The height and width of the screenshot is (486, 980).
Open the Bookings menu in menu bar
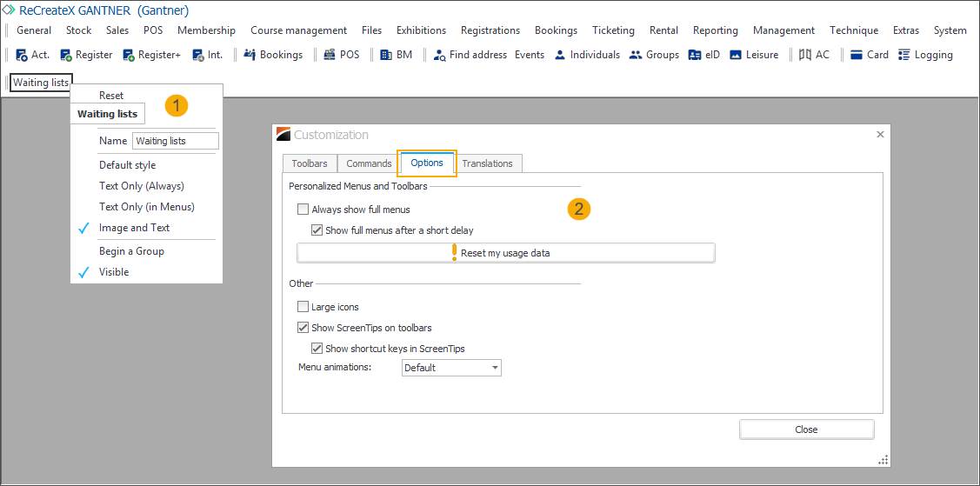coord(557,30)
